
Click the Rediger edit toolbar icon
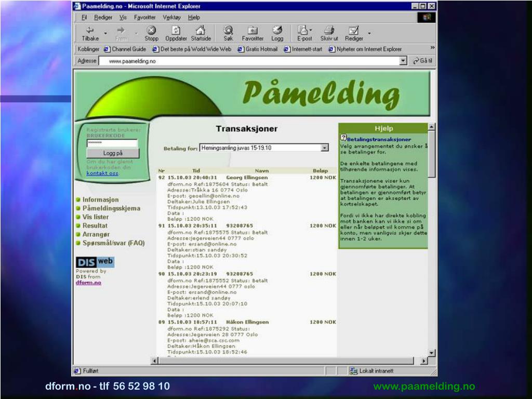point(353,30)
